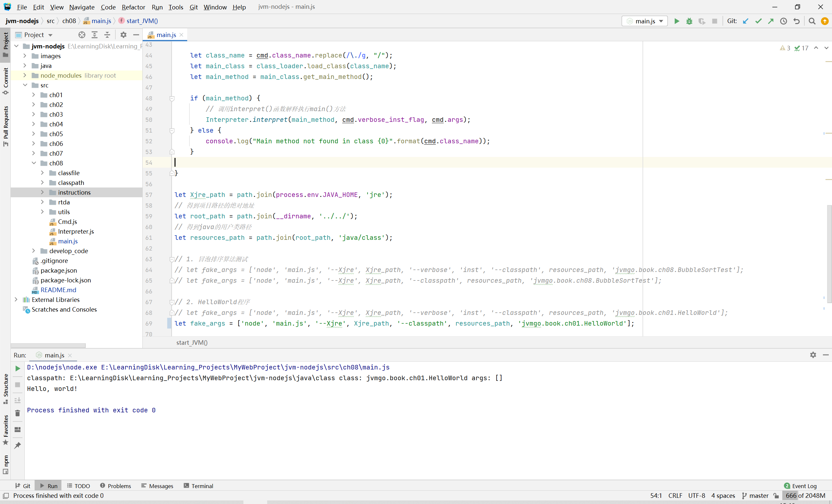Open the main.js run configuration dropdown
Screen dimensions: 832x504
(x=644, y=21)
